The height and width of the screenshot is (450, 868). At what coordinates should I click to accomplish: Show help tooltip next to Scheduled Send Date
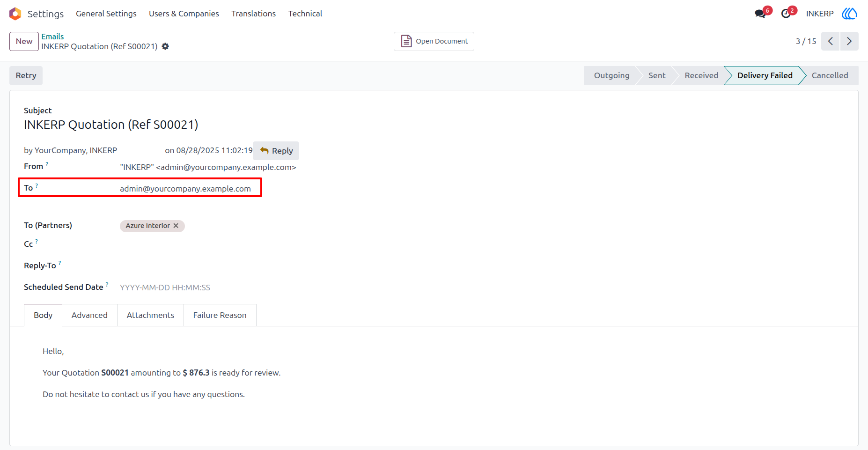tap(107, 285)
